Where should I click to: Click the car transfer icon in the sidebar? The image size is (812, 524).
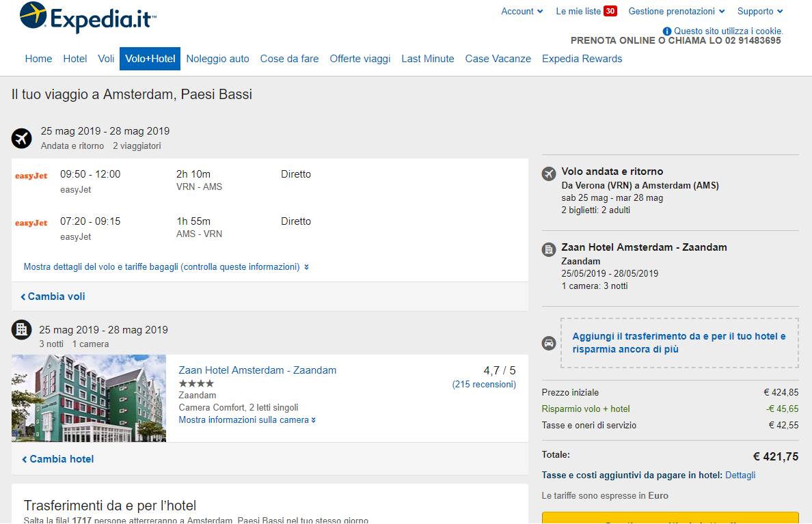(x=549, y=343)
